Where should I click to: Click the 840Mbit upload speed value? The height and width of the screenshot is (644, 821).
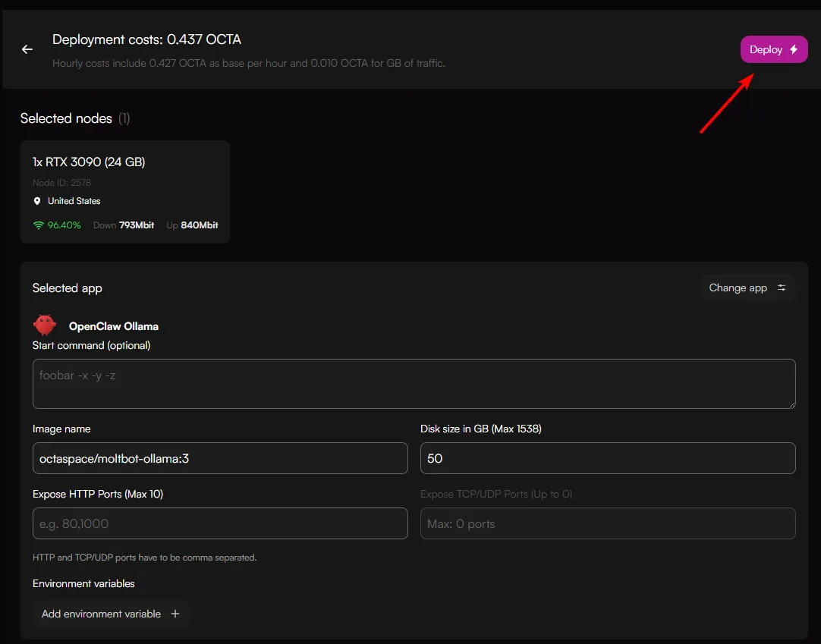[x=200, y=225]
